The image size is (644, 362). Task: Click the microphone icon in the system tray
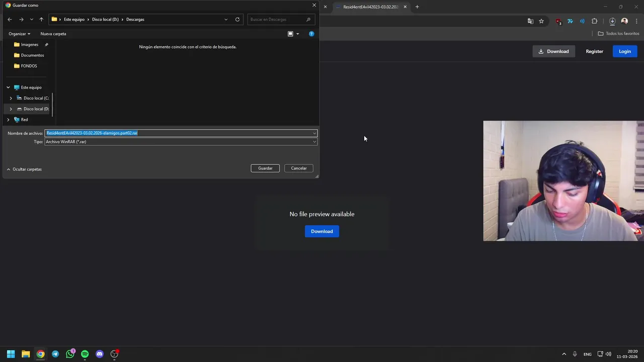tap(575, 354)
